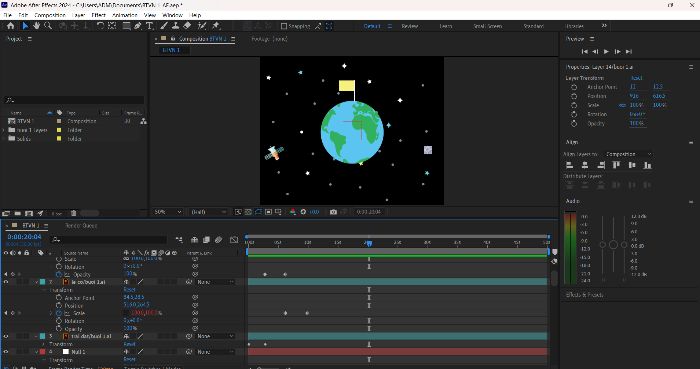This screenshot has width=700, height=369.
Task: Align layers to bottom edge
Action: (647, 165)
